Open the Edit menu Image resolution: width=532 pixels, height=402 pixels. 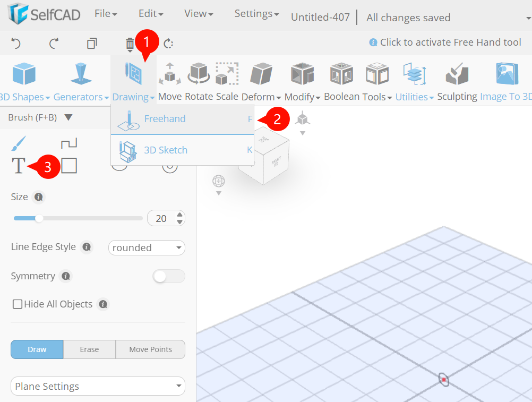point(151,14)
